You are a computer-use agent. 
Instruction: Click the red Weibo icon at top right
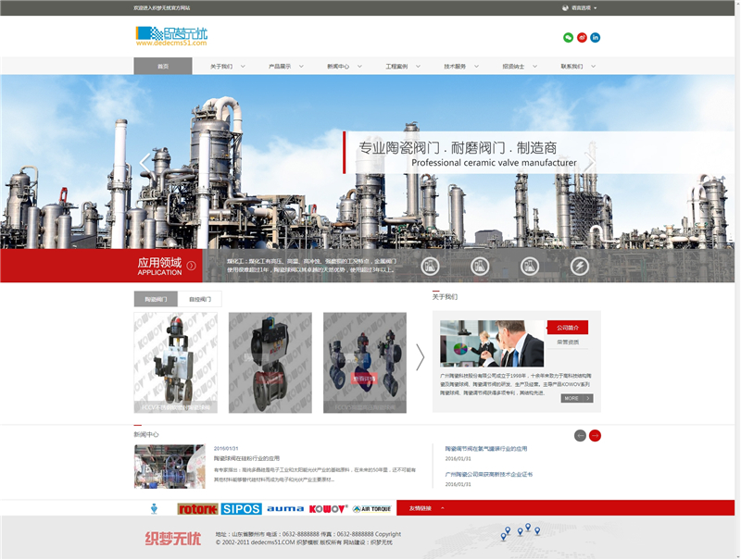point(583,37)
